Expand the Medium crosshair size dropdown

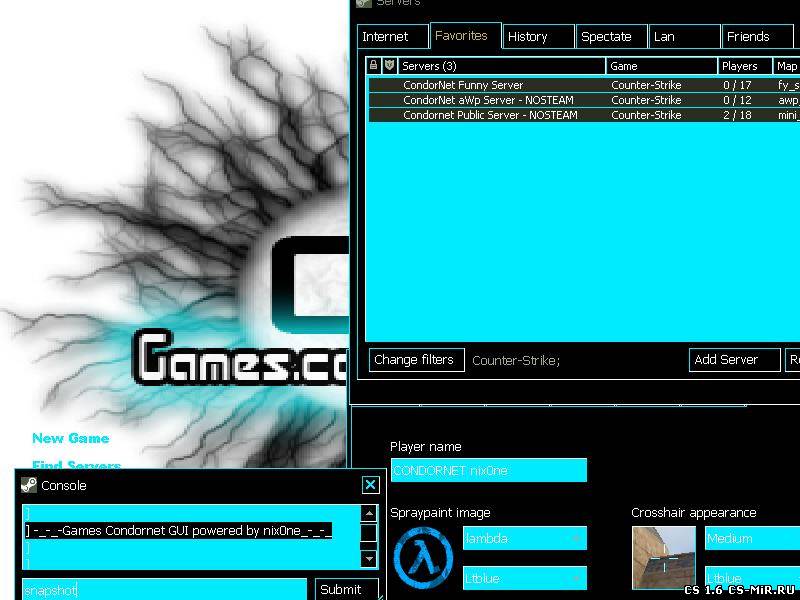[x=752, y=538]
